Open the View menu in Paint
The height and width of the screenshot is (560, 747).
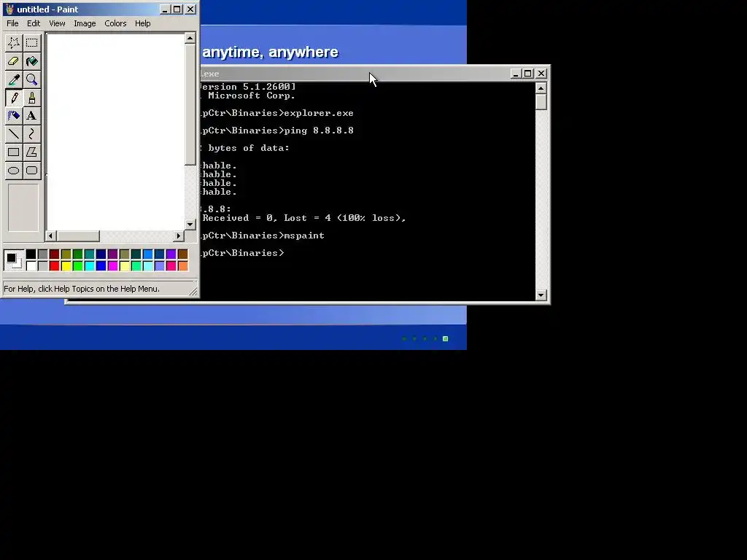[57, 23]
